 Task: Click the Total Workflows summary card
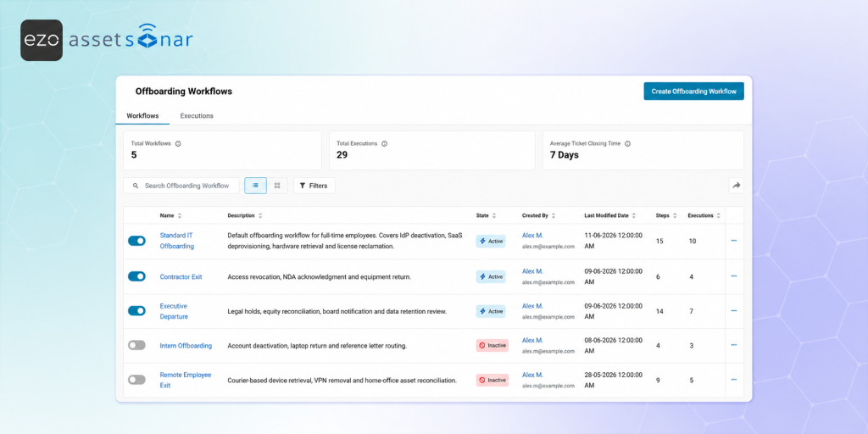pos(222,150)
